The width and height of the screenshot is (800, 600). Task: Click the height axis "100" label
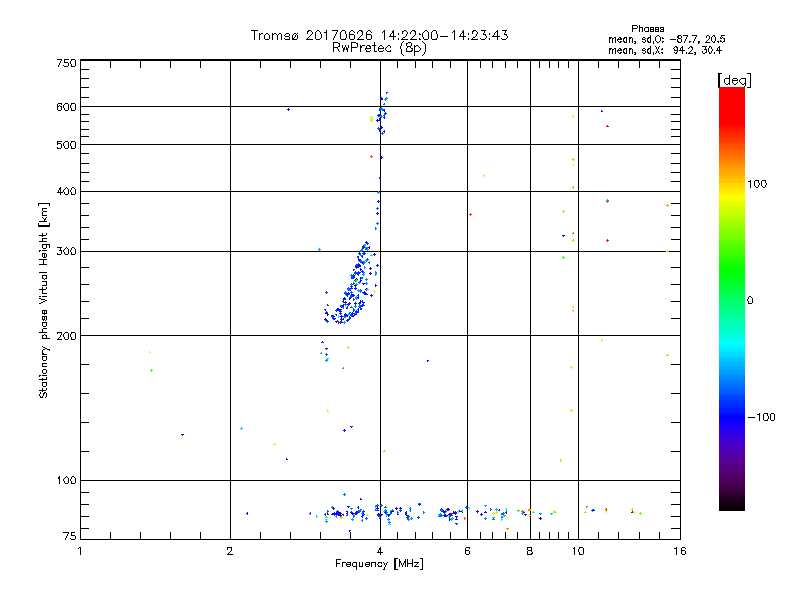click(x=66, y=480)
